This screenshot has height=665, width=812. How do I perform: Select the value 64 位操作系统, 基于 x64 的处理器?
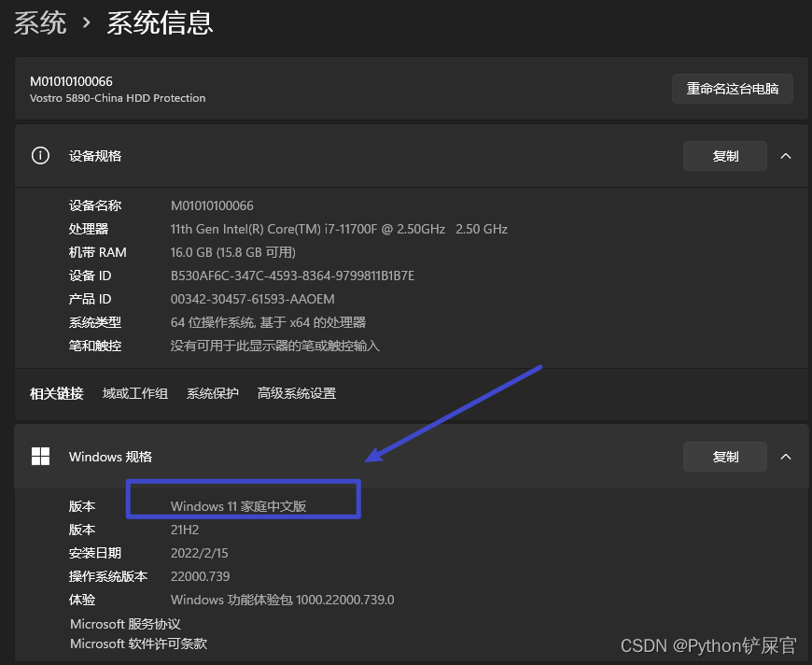268,322
